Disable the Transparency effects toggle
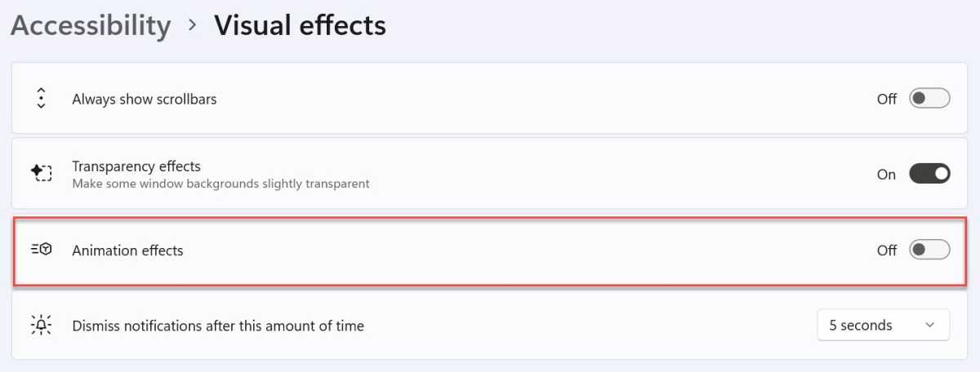Viewport: 980px width, 372px height. pyautogui.click(x=929, y=174)
